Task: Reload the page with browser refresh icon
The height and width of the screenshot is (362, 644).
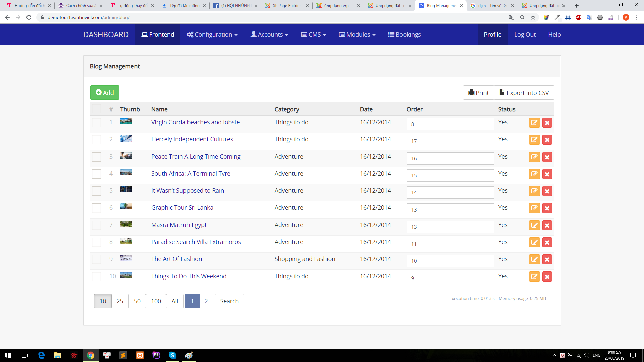Action: pos(29,17)
